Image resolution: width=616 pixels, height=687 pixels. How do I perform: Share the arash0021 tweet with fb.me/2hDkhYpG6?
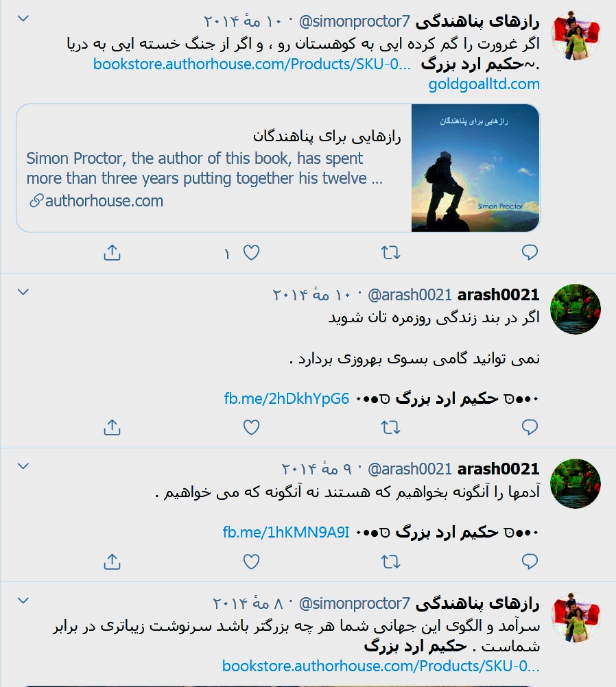tap(112, 427)
